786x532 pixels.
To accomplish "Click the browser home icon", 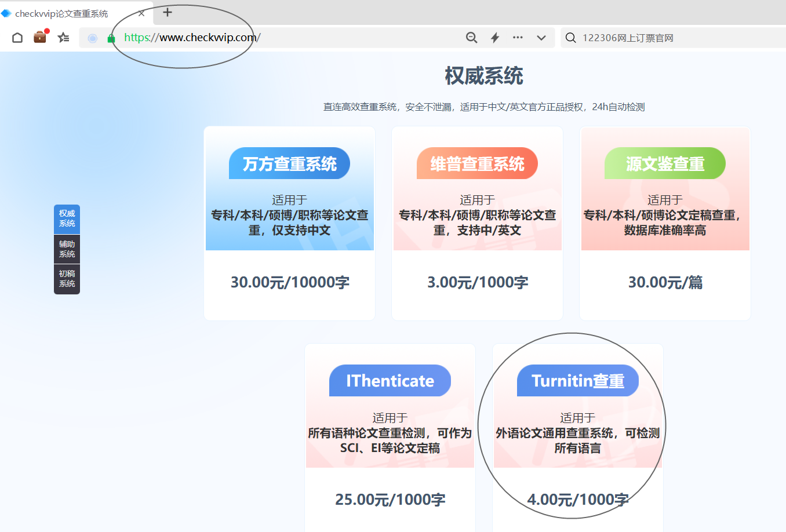I will point(17,38).
